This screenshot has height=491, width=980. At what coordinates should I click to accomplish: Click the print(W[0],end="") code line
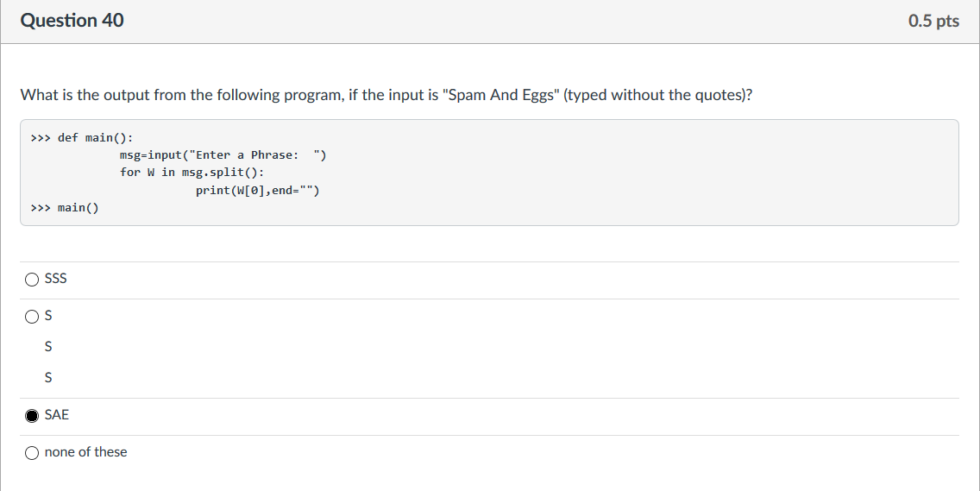point(257,190)
